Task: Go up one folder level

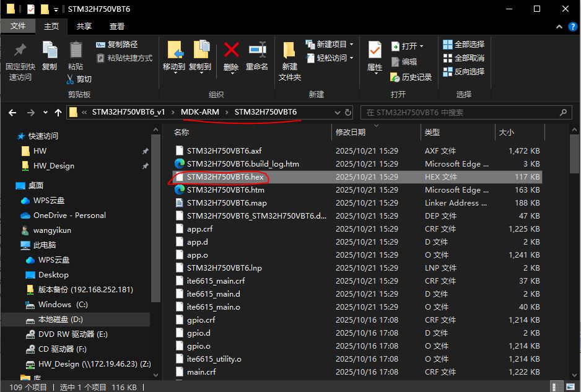Action: tap(58, 113)
